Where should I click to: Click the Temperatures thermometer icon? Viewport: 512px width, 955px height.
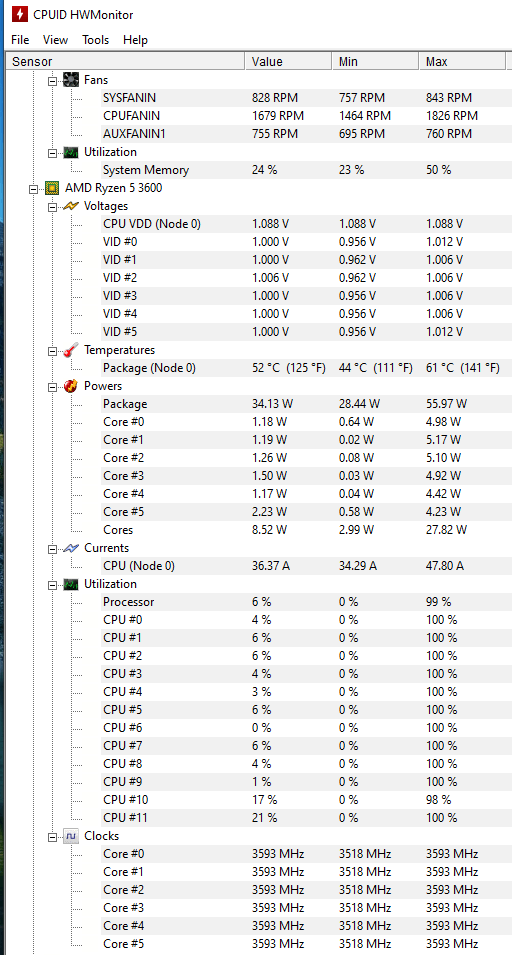[x=71, y=350]
